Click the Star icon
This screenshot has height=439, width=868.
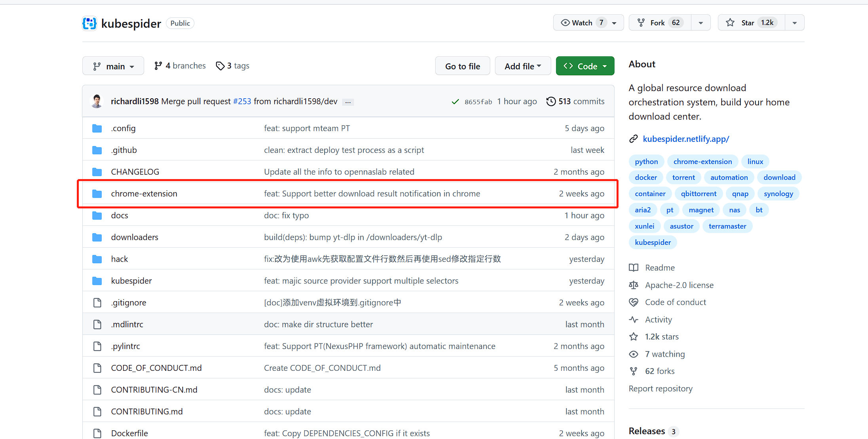tap(730, 23)
